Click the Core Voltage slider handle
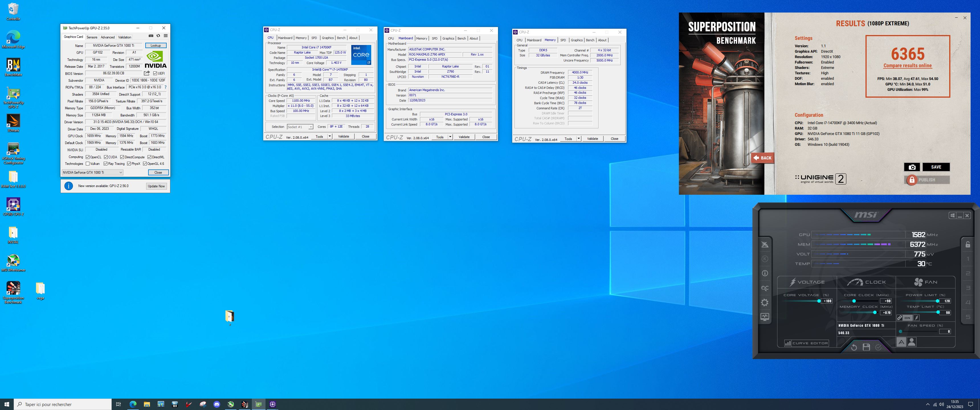 tap(819, 301)
